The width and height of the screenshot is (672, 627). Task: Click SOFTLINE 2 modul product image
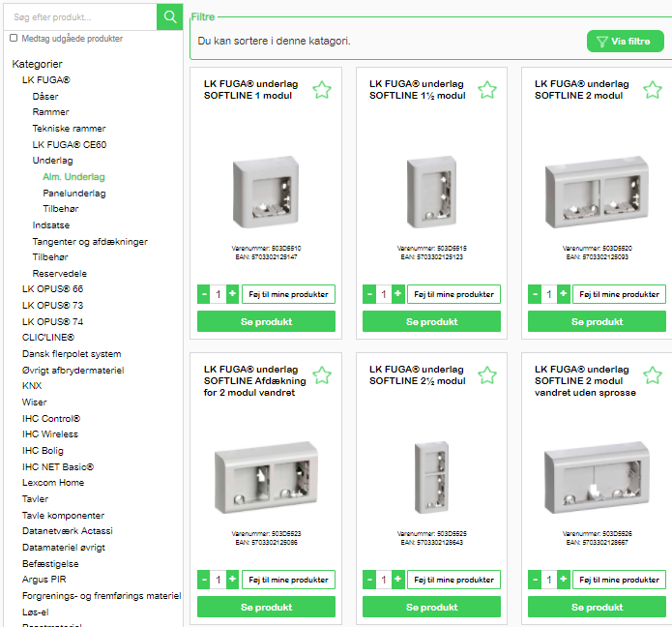597,193
